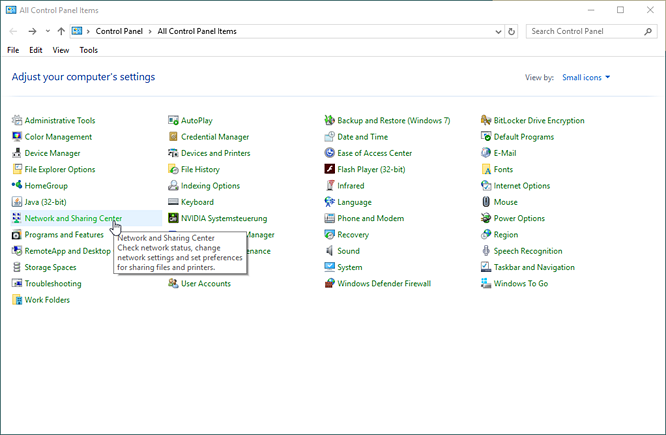Go forward with the forward arrow
Screen dimensions: 666x435
(32, 31)
